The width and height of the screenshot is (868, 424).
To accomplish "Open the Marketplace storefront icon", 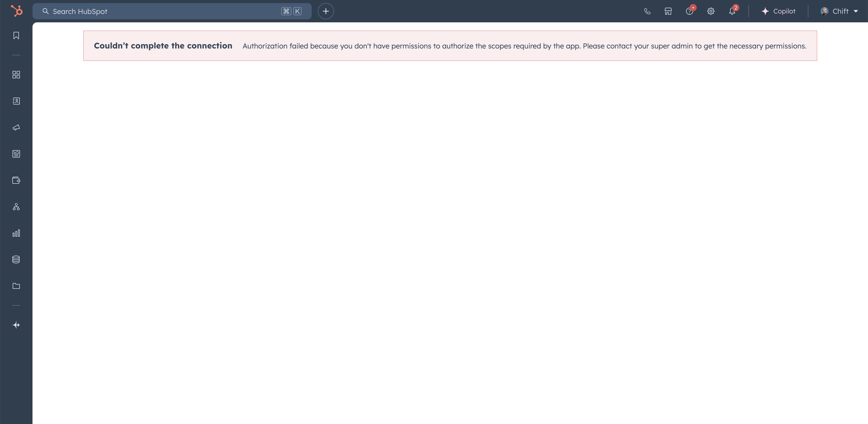I will (668, 11).
